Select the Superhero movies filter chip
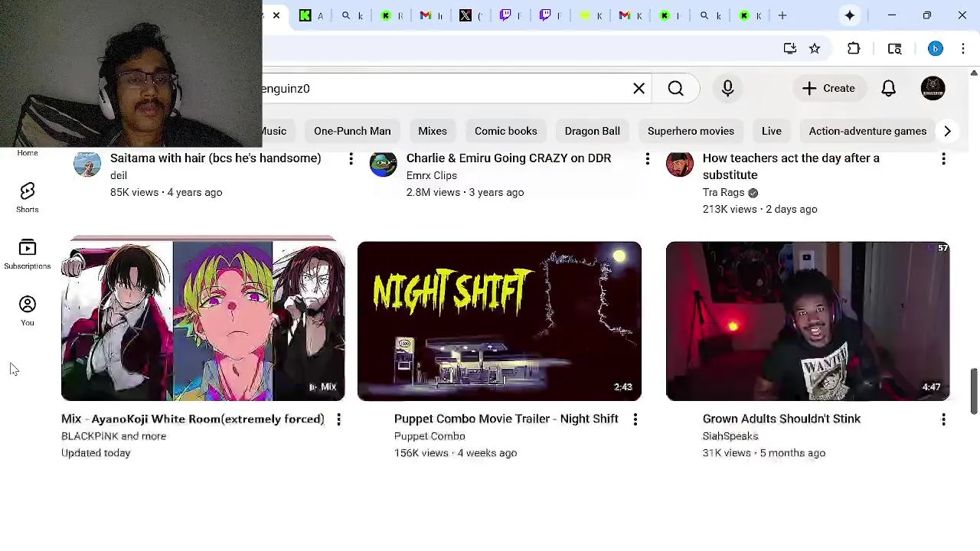 691,131
